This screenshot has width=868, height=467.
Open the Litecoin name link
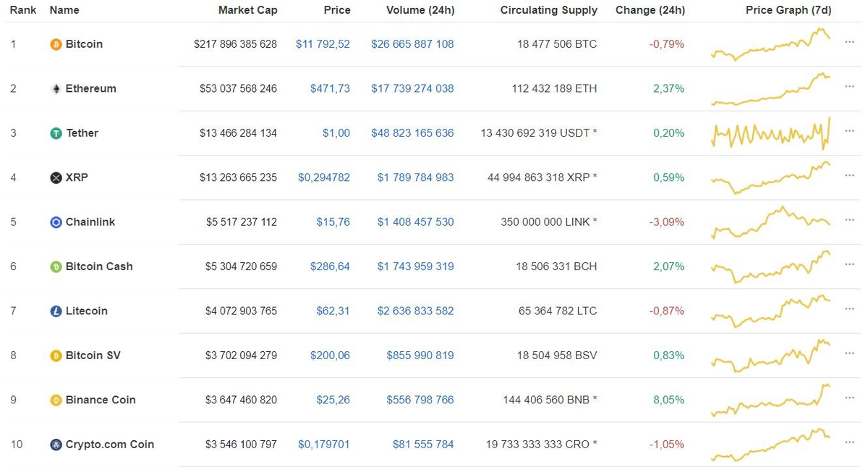click(87, 311)
